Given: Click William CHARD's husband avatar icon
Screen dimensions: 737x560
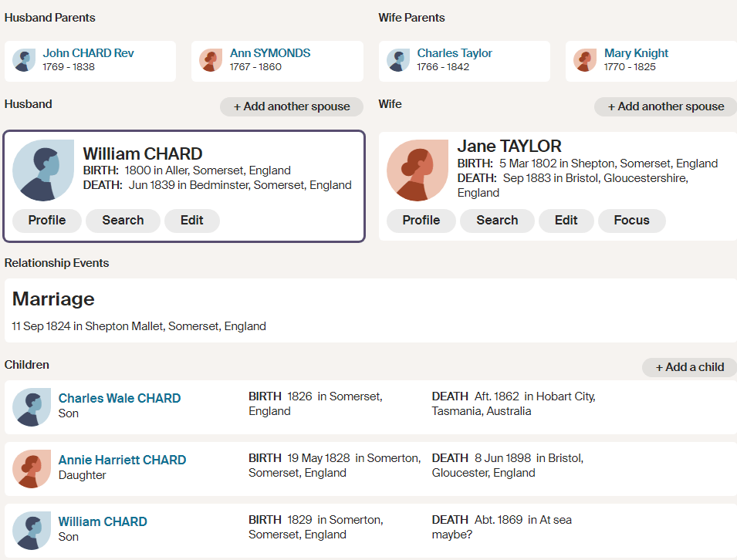Looking at the screenshot, I should (43, 170).
